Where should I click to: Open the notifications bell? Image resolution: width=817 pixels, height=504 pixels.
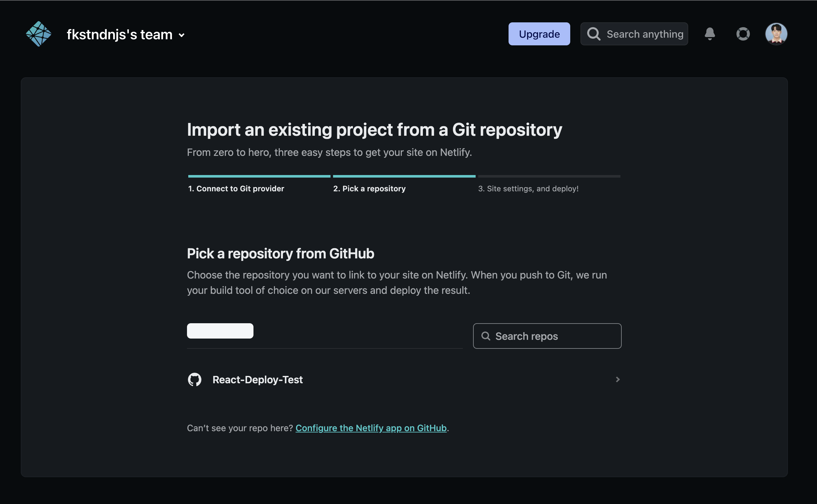click(710, 34)
